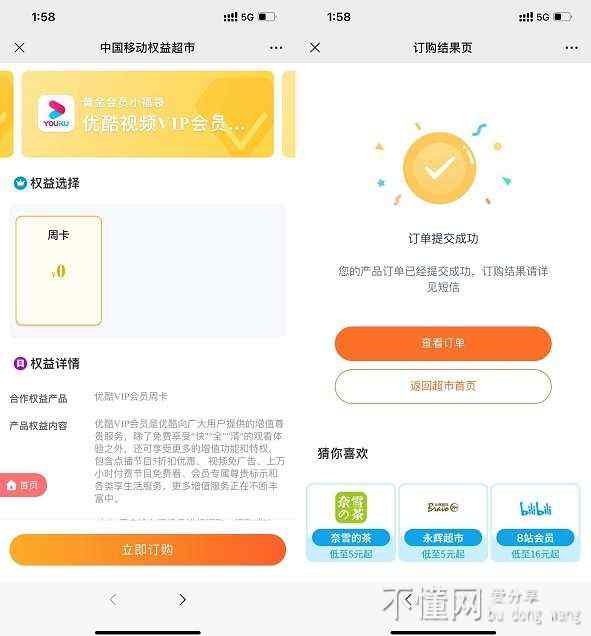Go forward with right browser arrow
The width and height of the screenshot is (591, 636).
tap(182, 599)
